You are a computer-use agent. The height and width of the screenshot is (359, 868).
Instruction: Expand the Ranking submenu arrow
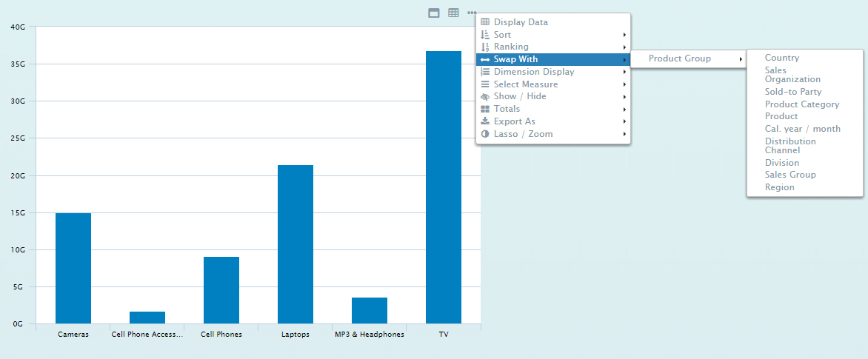[x=624, y=47]
